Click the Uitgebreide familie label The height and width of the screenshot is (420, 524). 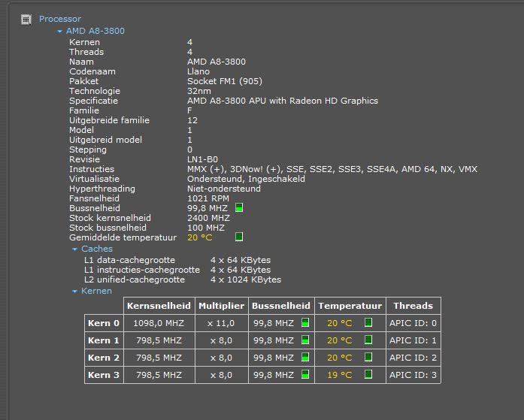pos(109,120)
